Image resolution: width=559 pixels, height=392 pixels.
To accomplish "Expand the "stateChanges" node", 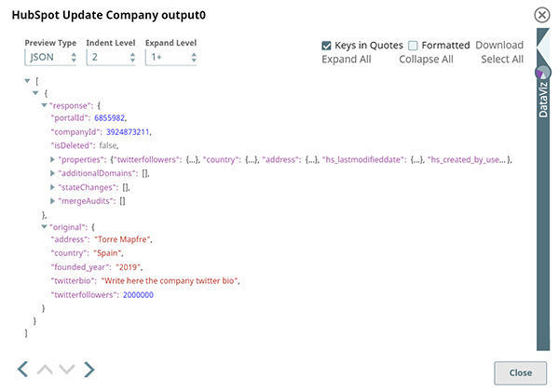I will [52, 187].
